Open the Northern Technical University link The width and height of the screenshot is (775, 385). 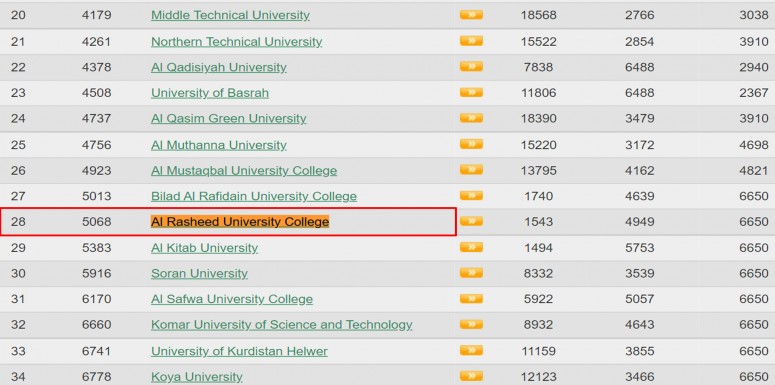point(236,42)
